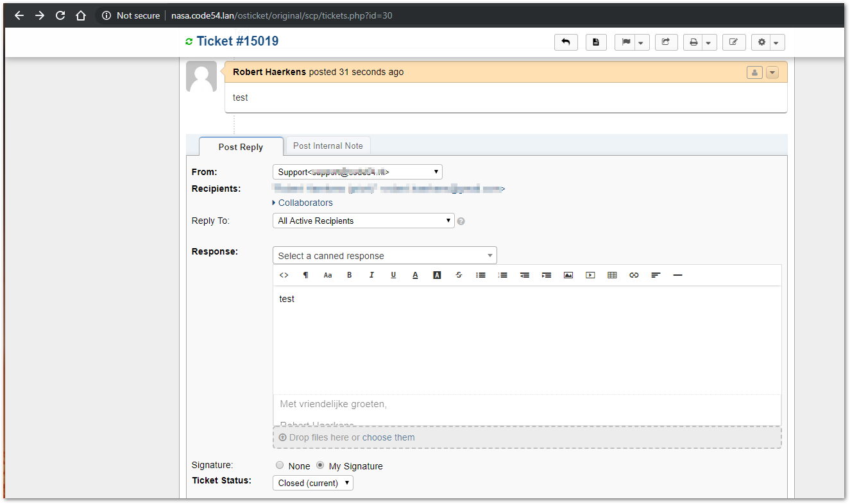Viewport: 850px width, 504px height.
Task: Select the Post Reply tab
Action: tap(241, 147)
